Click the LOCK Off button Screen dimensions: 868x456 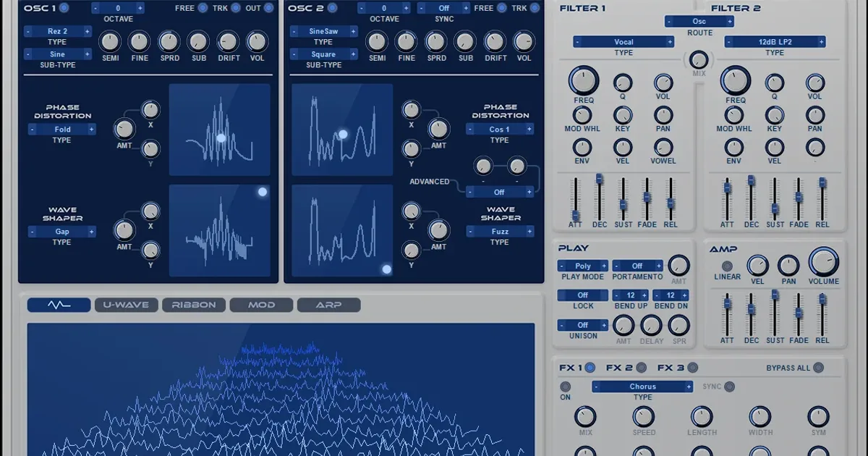pyautogui.click(x=582, y=295)
